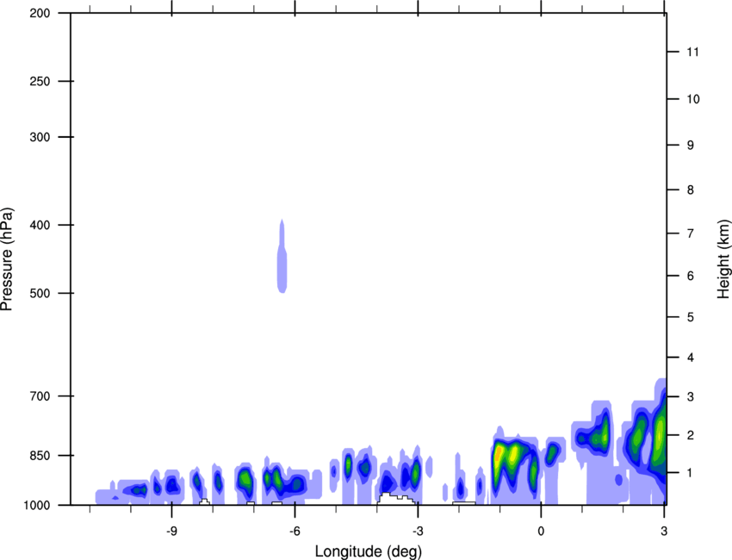Pick the 1 km height label
The width and height of the screenshot is (732, 560).
[x=691, y=473]
